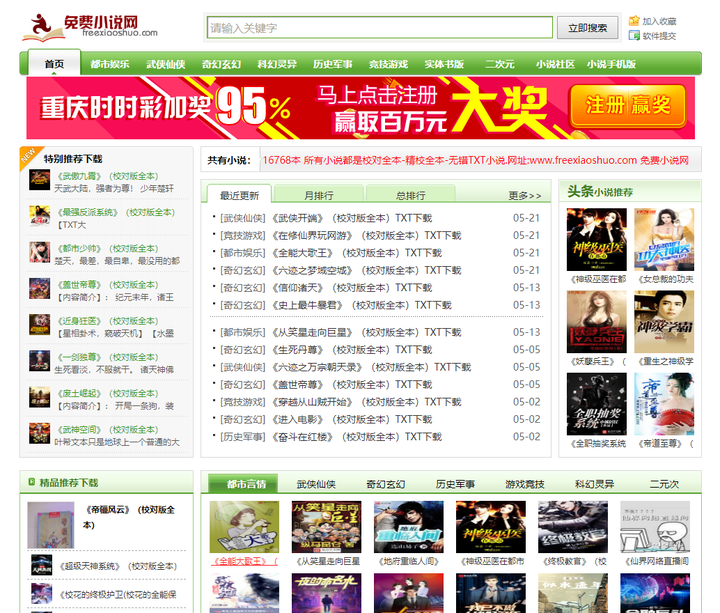The image size is (720, 613).
Task: Open the 历史军事 navigation item
Action: pyautogui.click(x=332, y=64)
